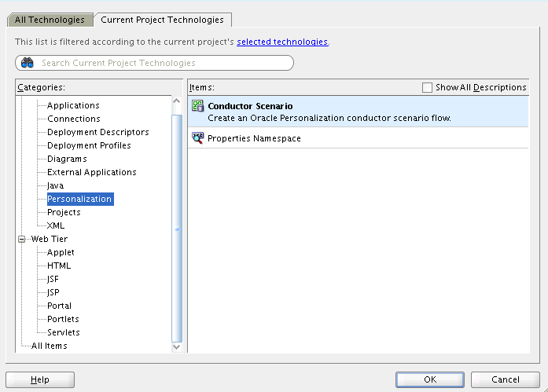The height and width of the screenshot is (392, 548).
Task: Select the Personalization category
Action: 80,199
